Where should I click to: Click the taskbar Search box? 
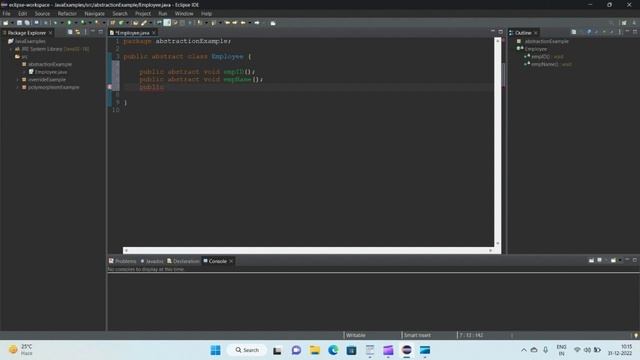tap(247, 350)
